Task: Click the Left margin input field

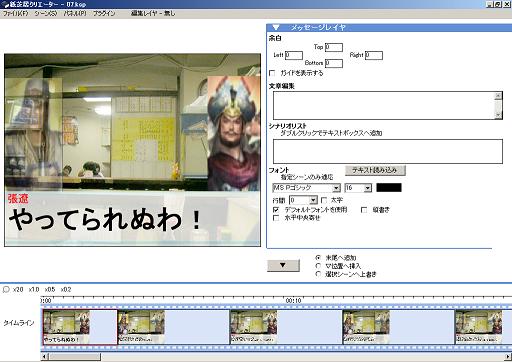Action: [x=294, y=55]
